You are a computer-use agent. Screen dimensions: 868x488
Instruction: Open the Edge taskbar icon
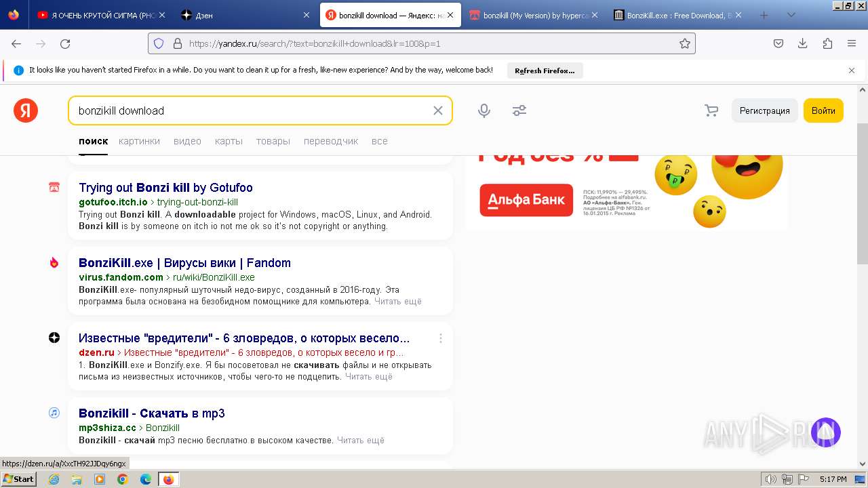coord(146,479)
